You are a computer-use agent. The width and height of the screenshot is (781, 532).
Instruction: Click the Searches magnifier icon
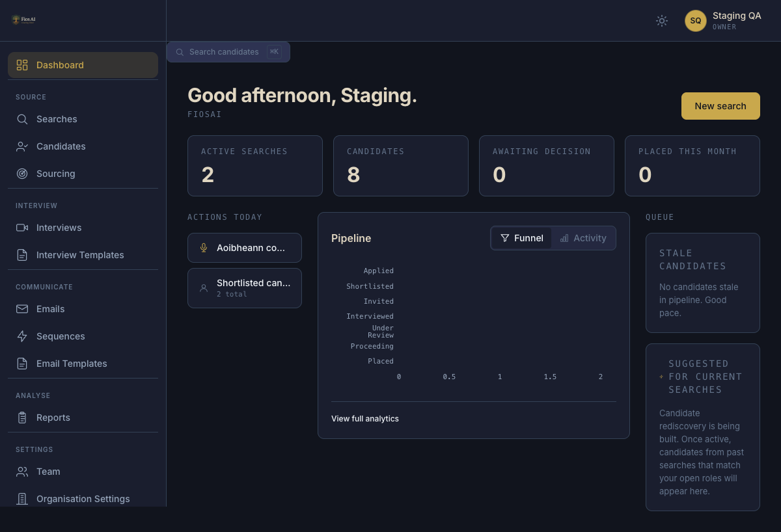pos(22,119)
